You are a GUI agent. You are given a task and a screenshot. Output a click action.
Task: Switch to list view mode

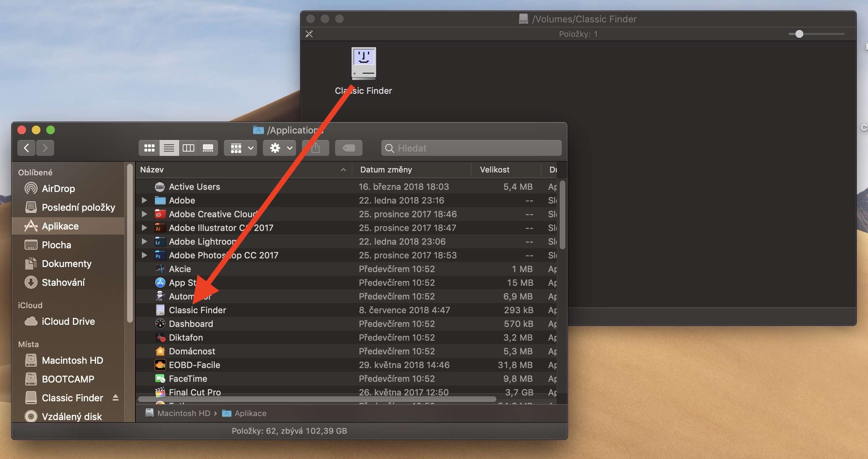[x=169, y=148]
